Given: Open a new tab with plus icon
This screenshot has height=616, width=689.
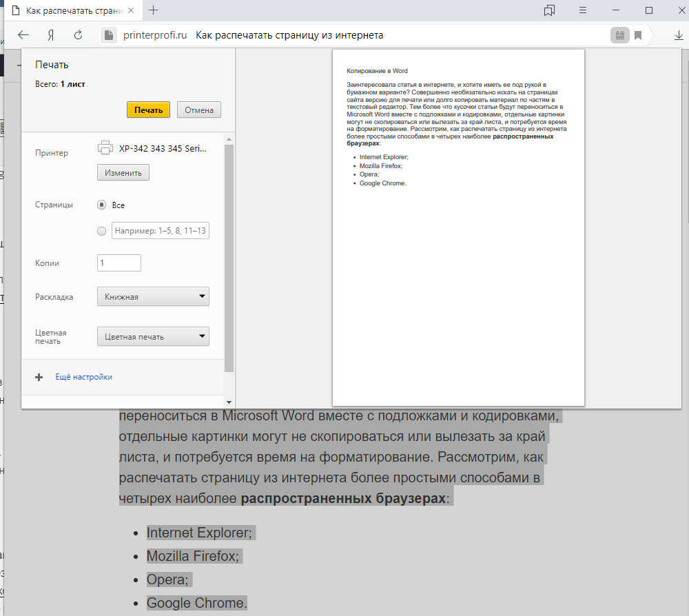Looking at the screenshot, I should tap(154, 10).
